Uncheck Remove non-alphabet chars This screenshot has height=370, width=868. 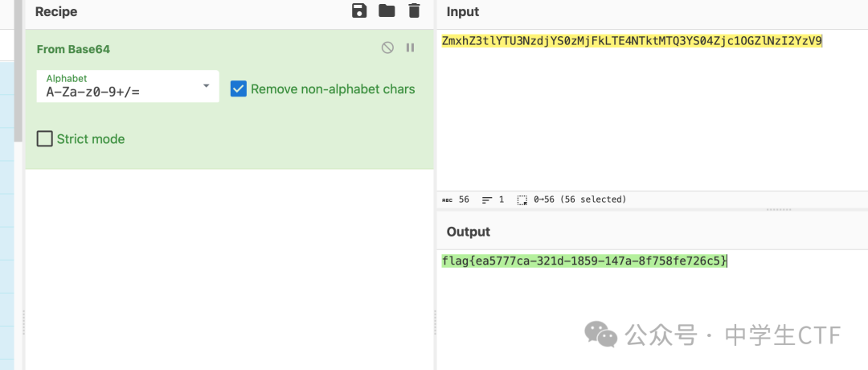click(239, 88)
